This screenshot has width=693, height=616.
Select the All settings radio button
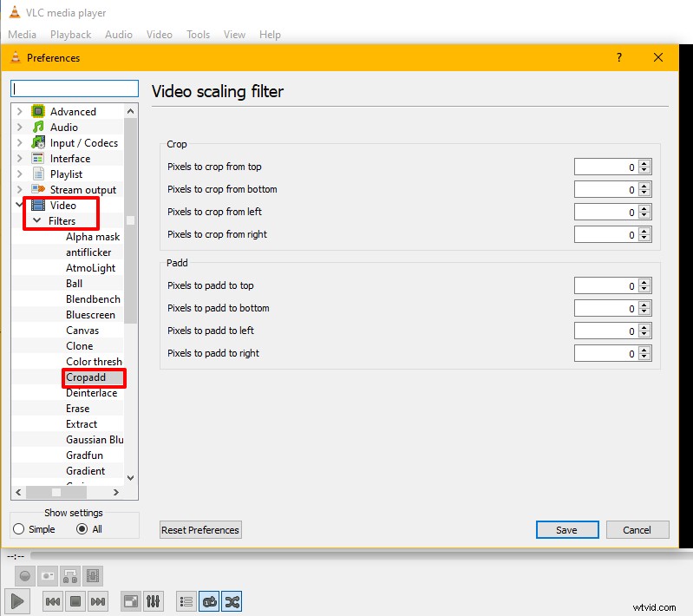[x=82, y=529]
